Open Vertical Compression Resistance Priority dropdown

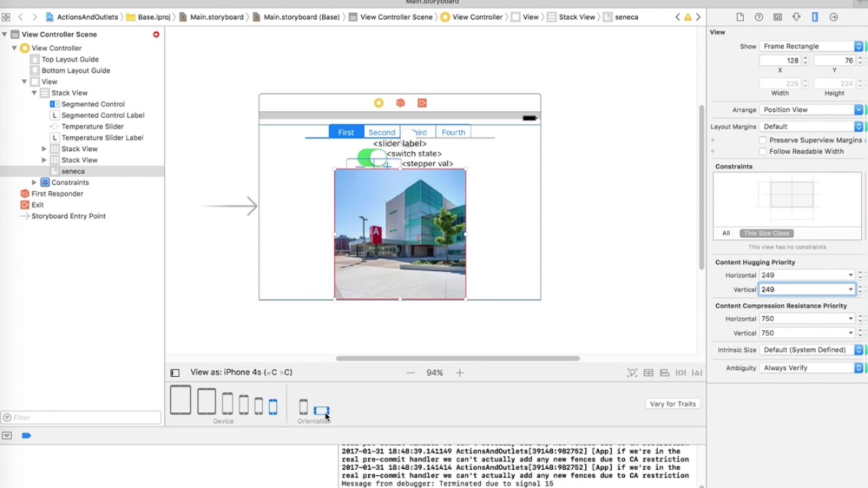tap(850, 333)
